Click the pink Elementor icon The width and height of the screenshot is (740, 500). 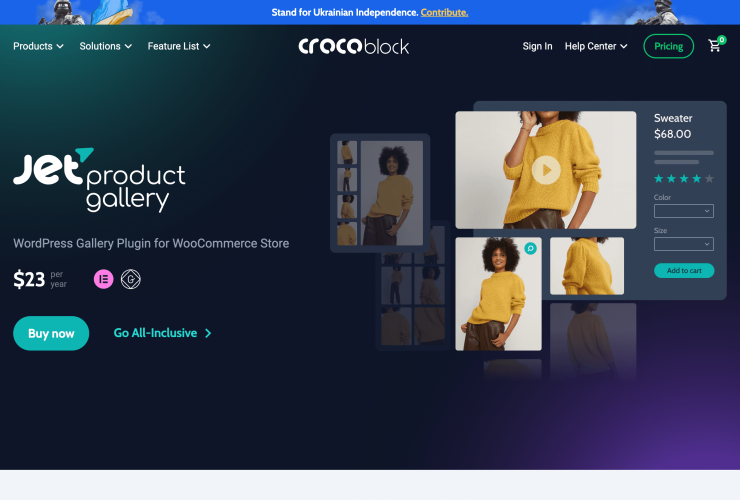click(x=103, y=279)
